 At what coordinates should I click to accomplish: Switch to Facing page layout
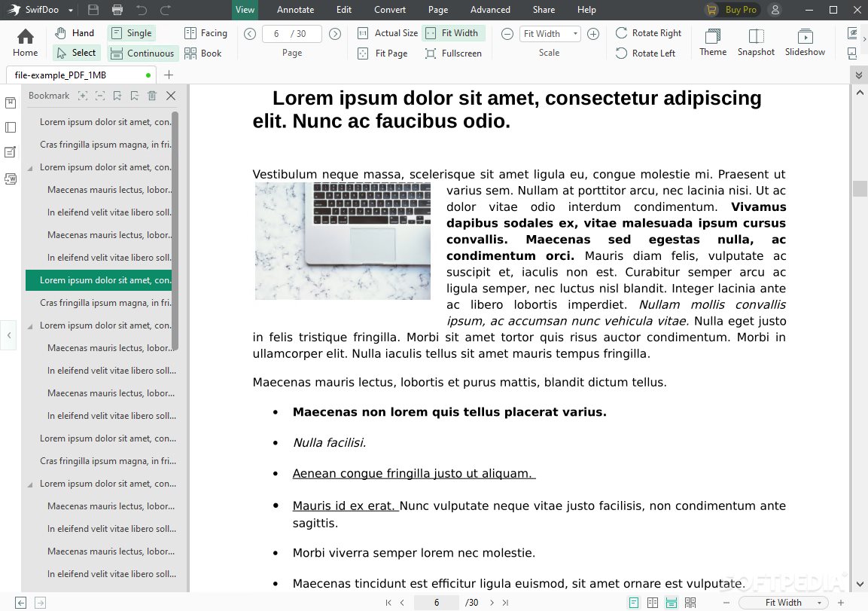(206, 33)
